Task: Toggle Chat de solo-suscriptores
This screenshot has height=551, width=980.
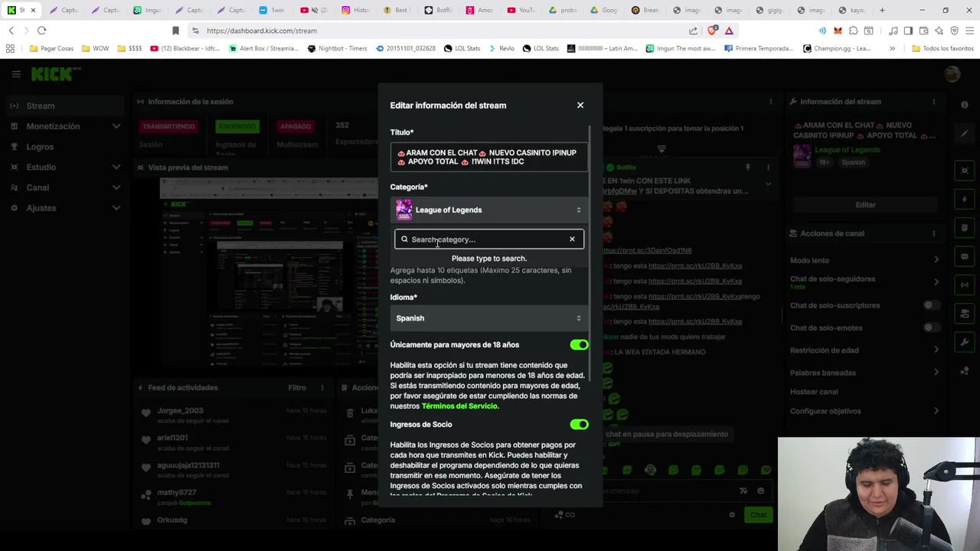Action: [x=930, y=305]
